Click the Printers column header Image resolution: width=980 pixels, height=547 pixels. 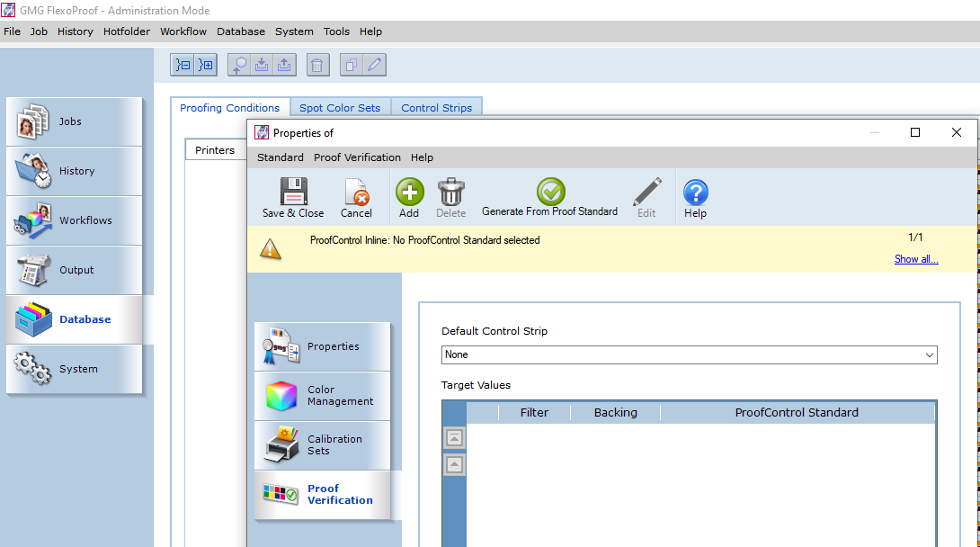click(215, 150)
